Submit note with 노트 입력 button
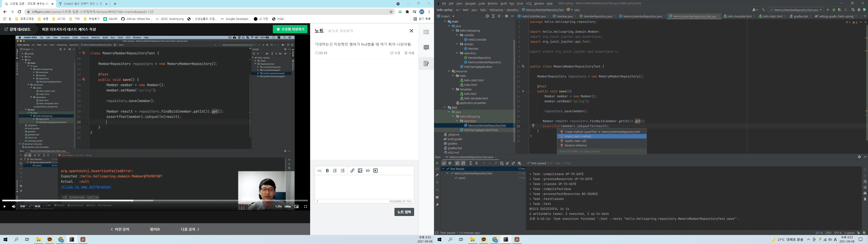Viewport: 868px width, 244px height. pos(404,212)
